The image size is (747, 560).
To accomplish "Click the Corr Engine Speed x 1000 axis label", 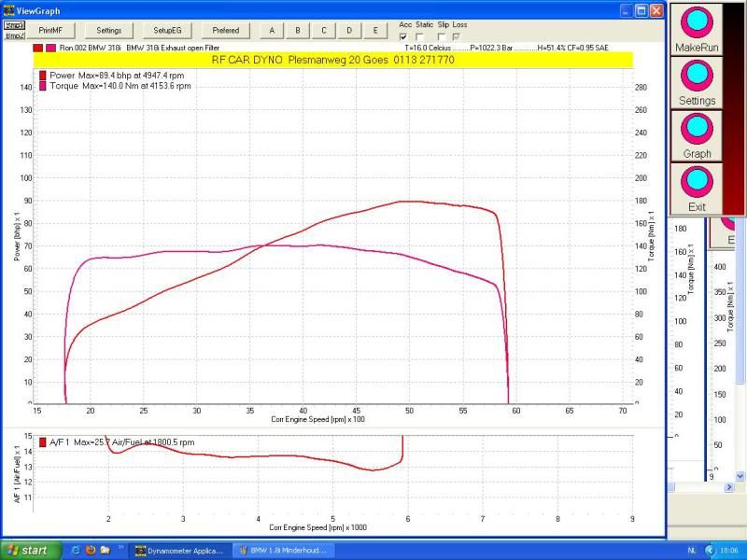I will click(x=317, y=527).
